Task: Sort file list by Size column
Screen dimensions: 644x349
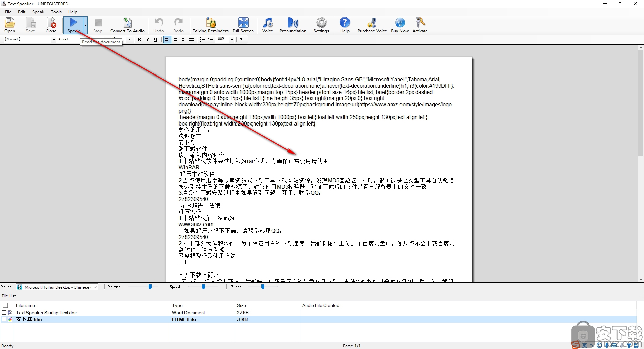Action: click(267, 305)
